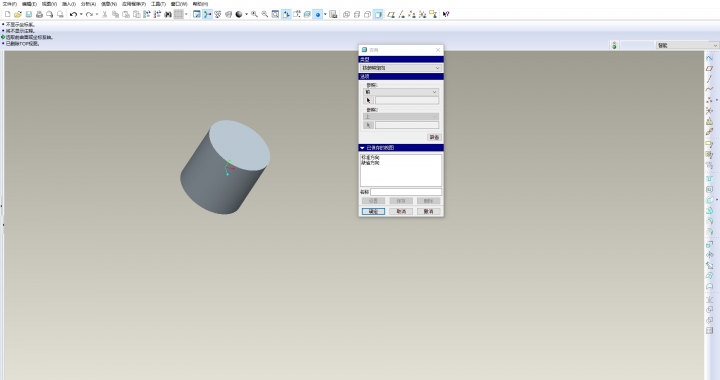Image resolution: width=720 pixels, height=380 pixels.
Task: Click the context help arrow-question icon
Action: click(446, 14)
